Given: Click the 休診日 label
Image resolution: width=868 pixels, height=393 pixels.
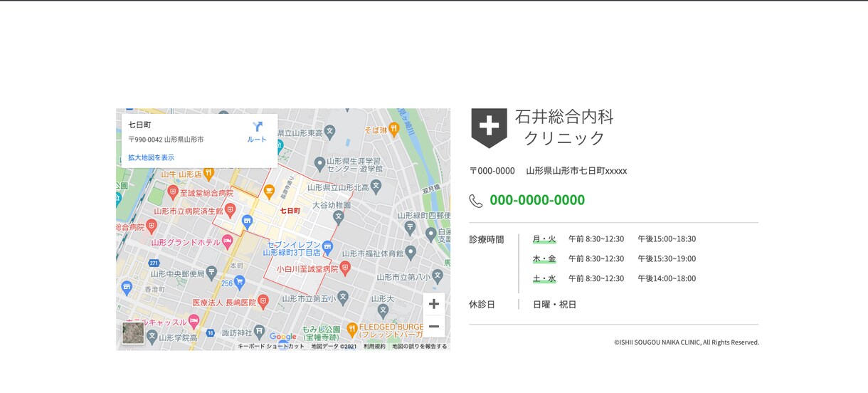Looking at the screenshot, I should coord(482,305).
